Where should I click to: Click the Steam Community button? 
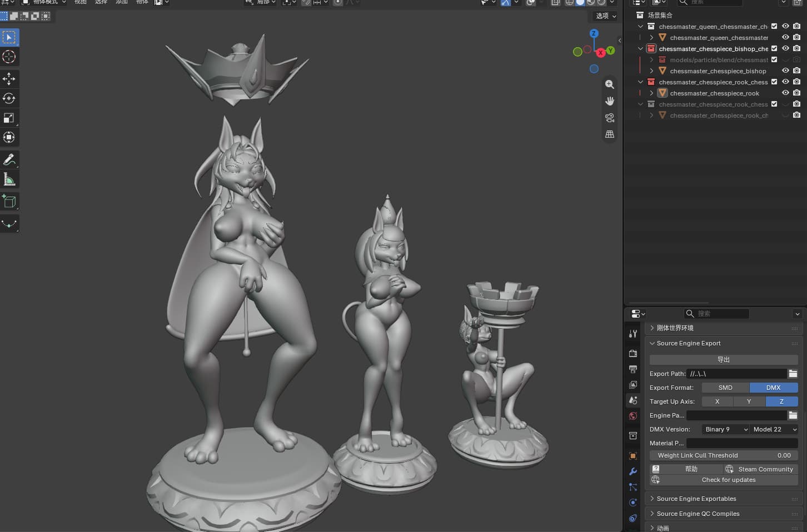[x=761, y=469]
